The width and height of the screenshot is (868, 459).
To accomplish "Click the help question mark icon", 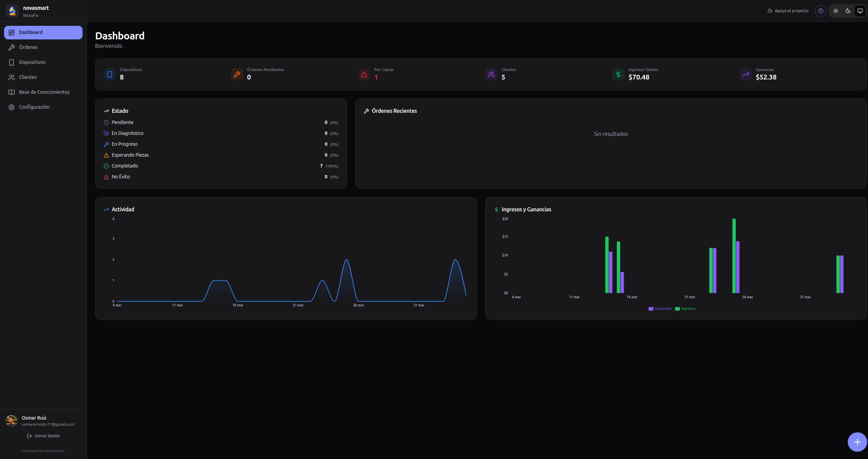I will click(x=820, y=11).
